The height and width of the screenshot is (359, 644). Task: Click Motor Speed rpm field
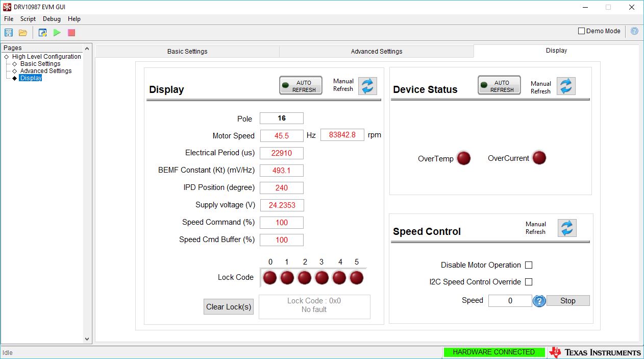[342, 135]
